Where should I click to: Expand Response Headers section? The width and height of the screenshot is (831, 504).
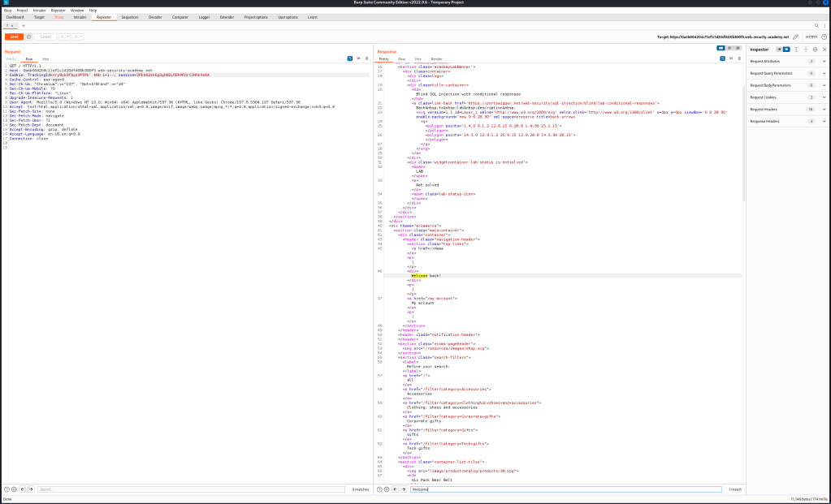point(825,122)
